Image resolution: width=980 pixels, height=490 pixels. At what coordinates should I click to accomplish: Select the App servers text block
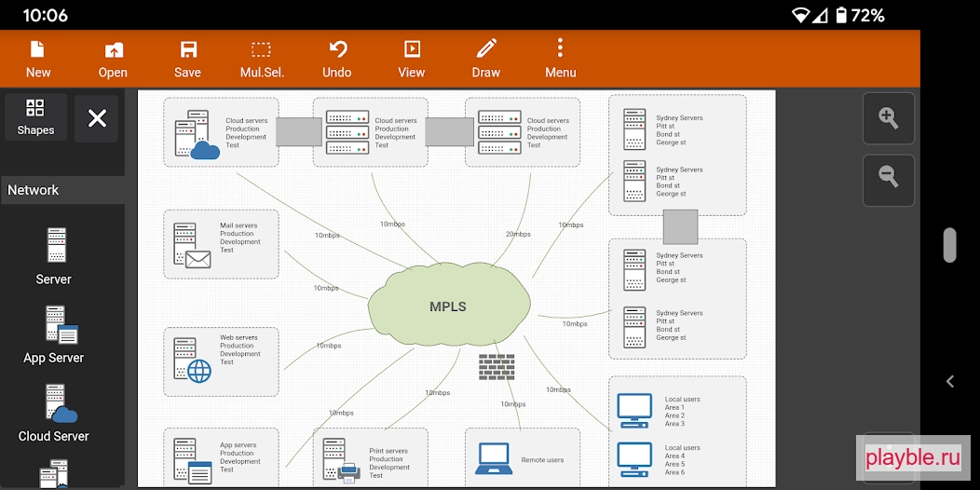coord(240,457)
